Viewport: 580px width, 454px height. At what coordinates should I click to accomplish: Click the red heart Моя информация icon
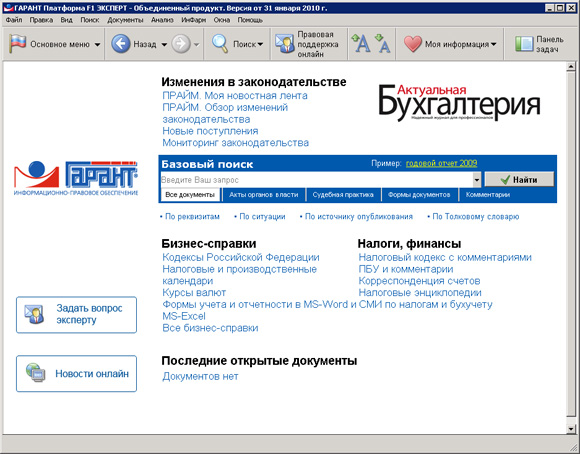(x=412, y=44)
